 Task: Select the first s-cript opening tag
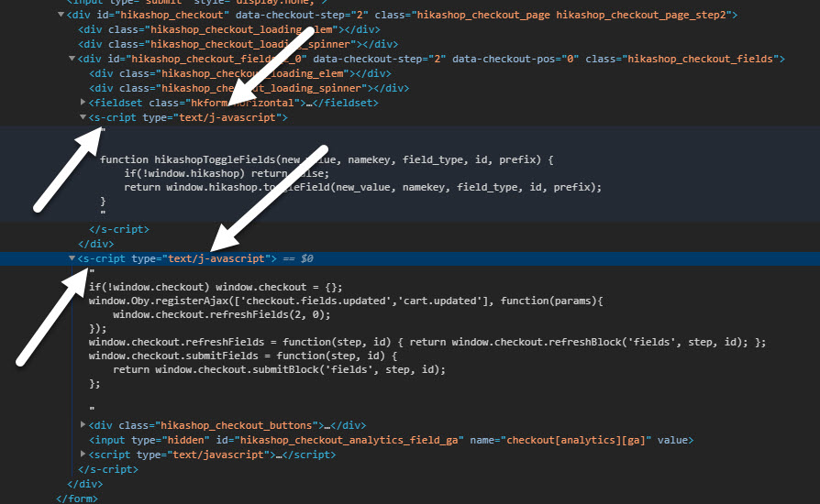coord(188,117)
